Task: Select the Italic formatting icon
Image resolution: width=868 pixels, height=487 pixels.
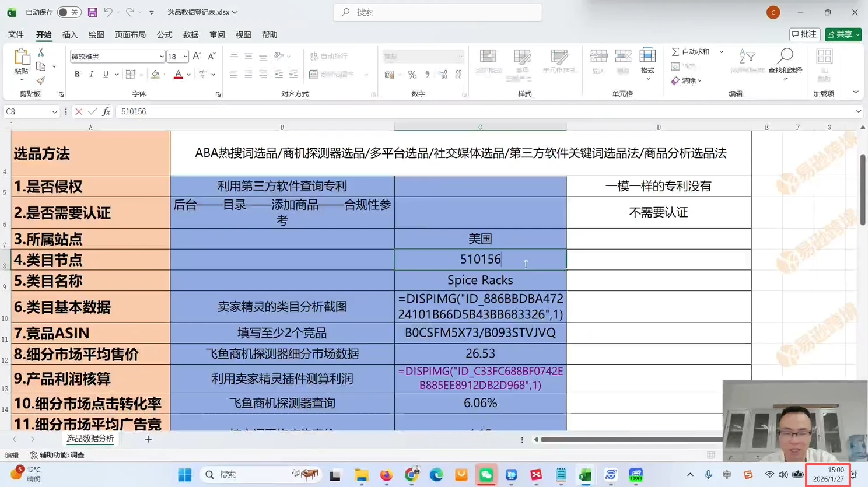Action: coord(90,74)
